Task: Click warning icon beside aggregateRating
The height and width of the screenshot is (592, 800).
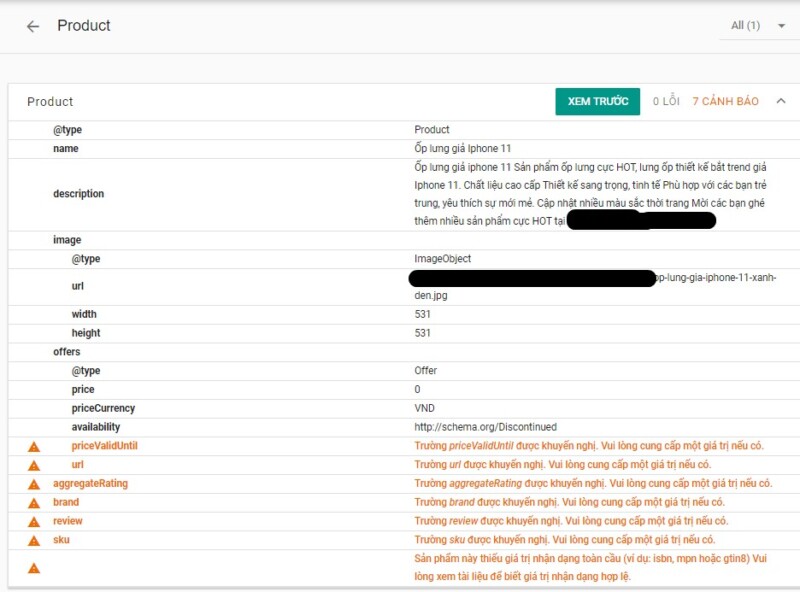Action: (33, 484)
